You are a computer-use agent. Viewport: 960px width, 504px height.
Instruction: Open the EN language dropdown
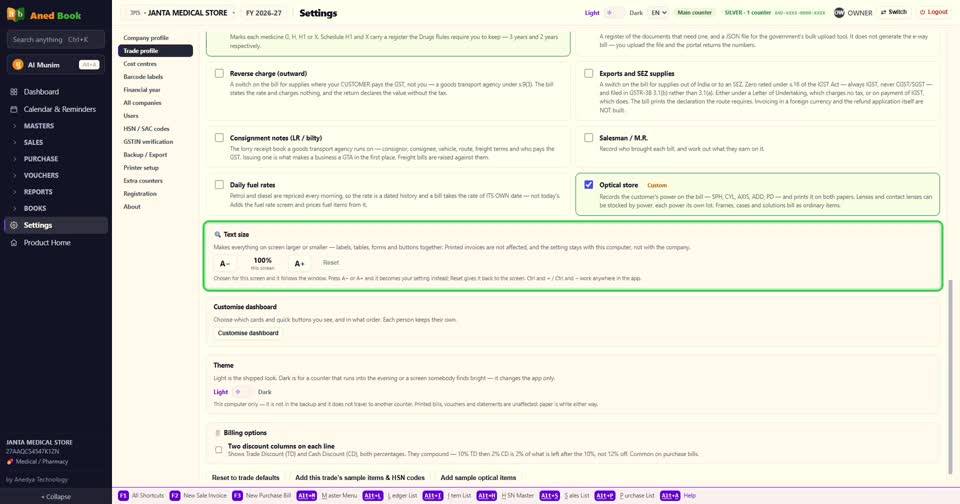pos(658,12)
